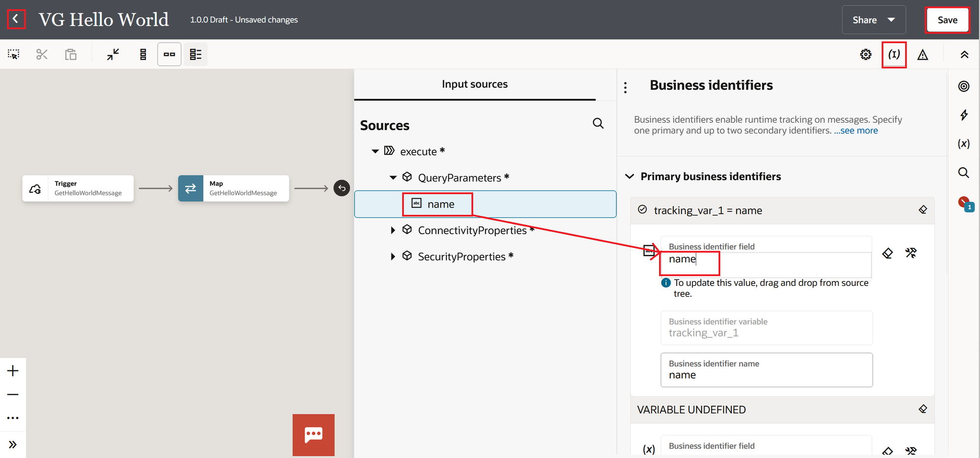Viewport: 980px width, 458px height.
Task: Expand the ConnectivityProperties node
Action: pyautogui.click(x=392, y=230)
